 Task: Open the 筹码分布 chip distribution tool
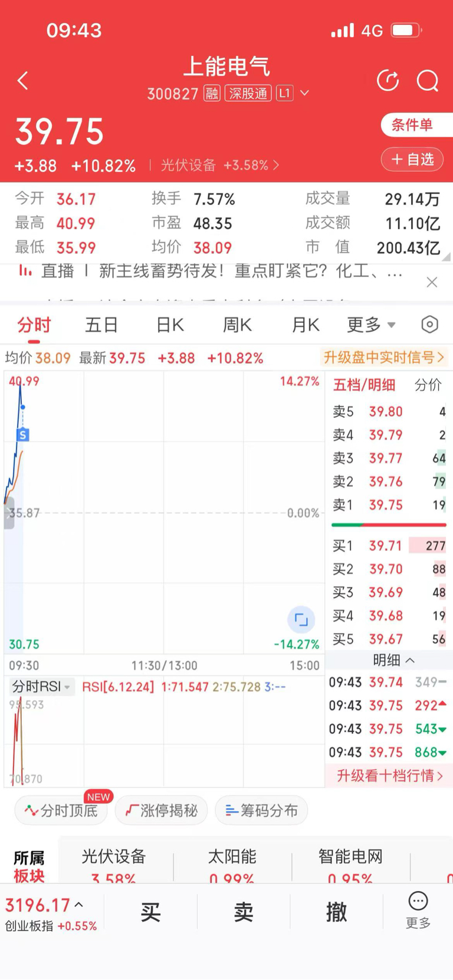262,810
